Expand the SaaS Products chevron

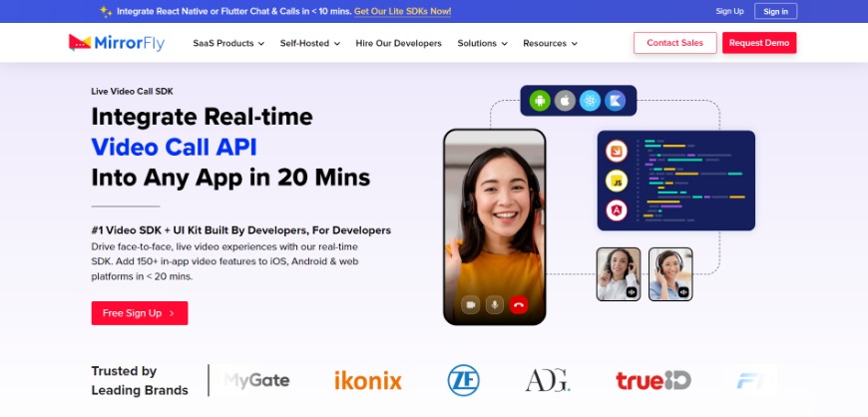point(261,44)
